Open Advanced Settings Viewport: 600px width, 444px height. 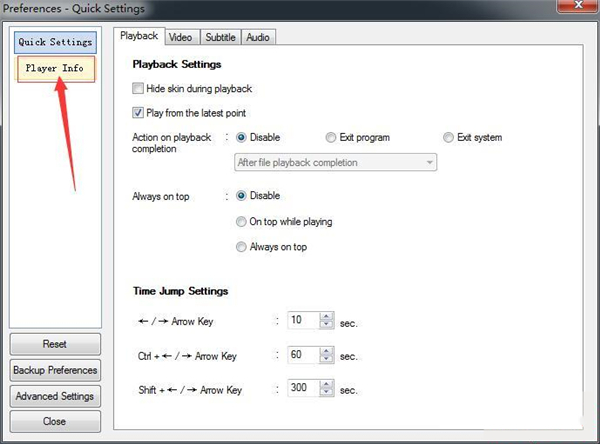click(x=55, y=396)
